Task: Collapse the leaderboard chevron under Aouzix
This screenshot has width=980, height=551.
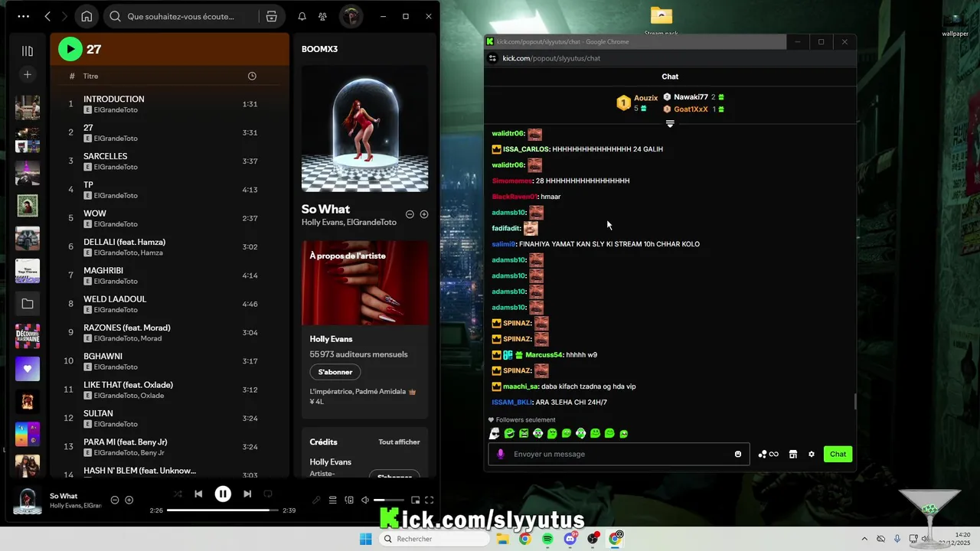Action: coord(670,124)
